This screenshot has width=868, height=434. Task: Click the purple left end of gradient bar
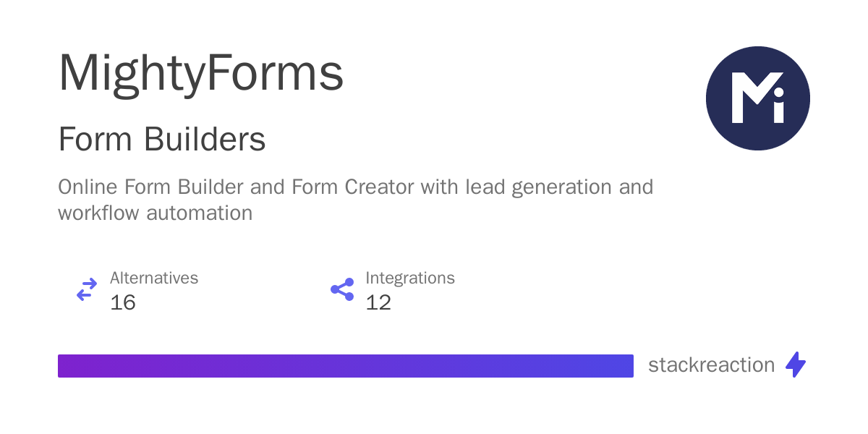tap(69, 366)
